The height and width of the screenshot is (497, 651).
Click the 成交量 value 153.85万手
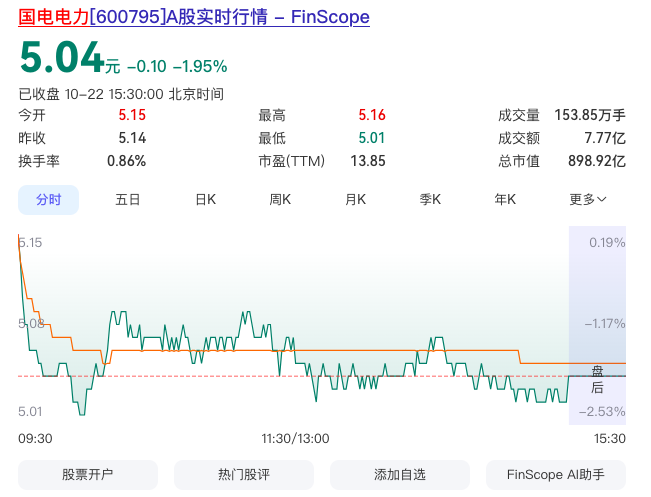pos(590,115)
